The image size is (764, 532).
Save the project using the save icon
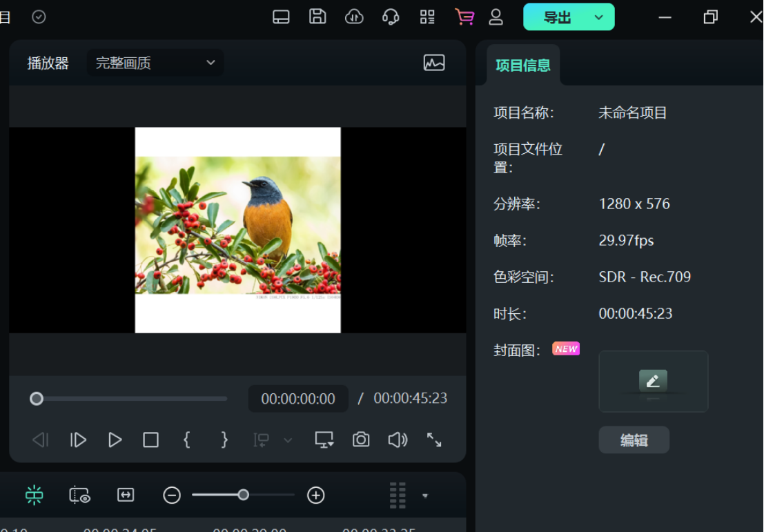click(317, 17)
